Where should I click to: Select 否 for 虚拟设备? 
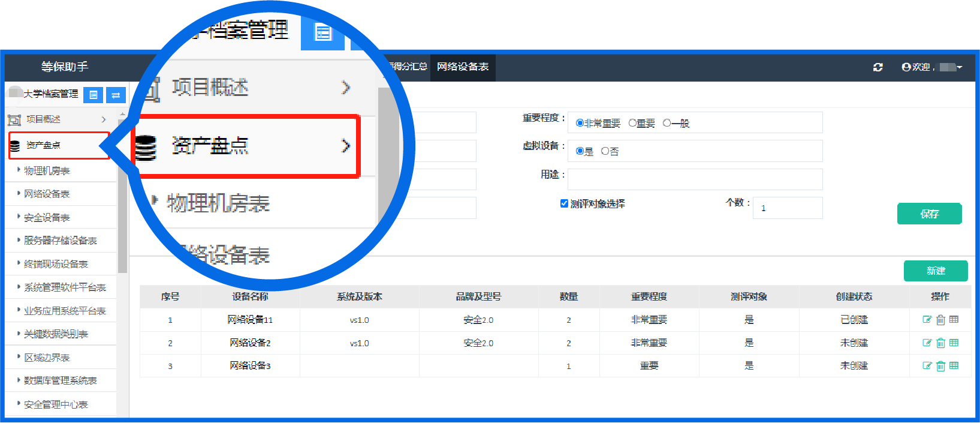coord(605,151)
